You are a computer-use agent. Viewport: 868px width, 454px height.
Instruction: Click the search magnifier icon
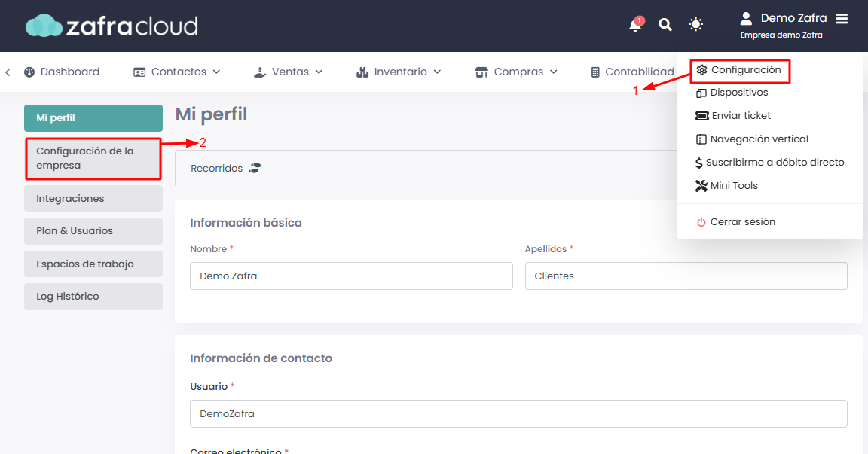pos(665,24)
